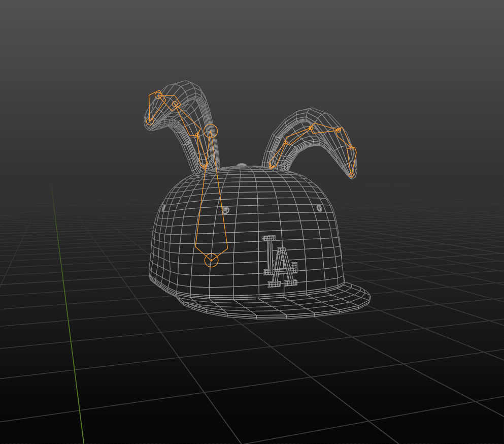Click the joint circle at the root bone's top

pos(211,131)
